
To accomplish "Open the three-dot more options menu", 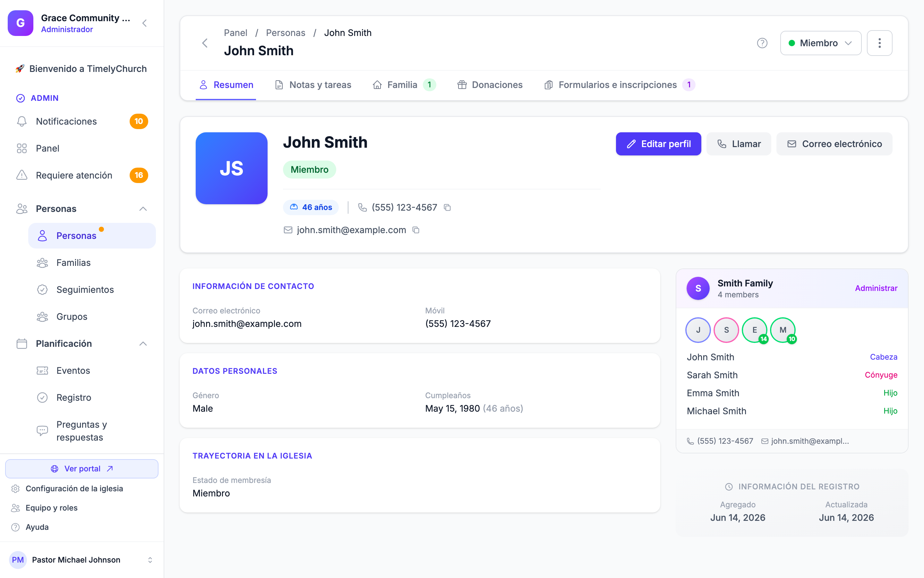I will 879,43.
